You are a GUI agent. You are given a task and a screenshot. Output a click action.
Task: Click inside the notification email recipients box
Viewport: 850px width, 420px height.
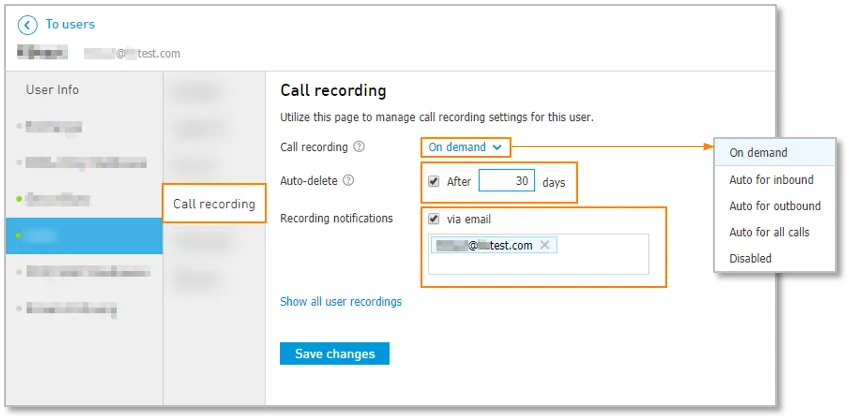tap(538, 254)
